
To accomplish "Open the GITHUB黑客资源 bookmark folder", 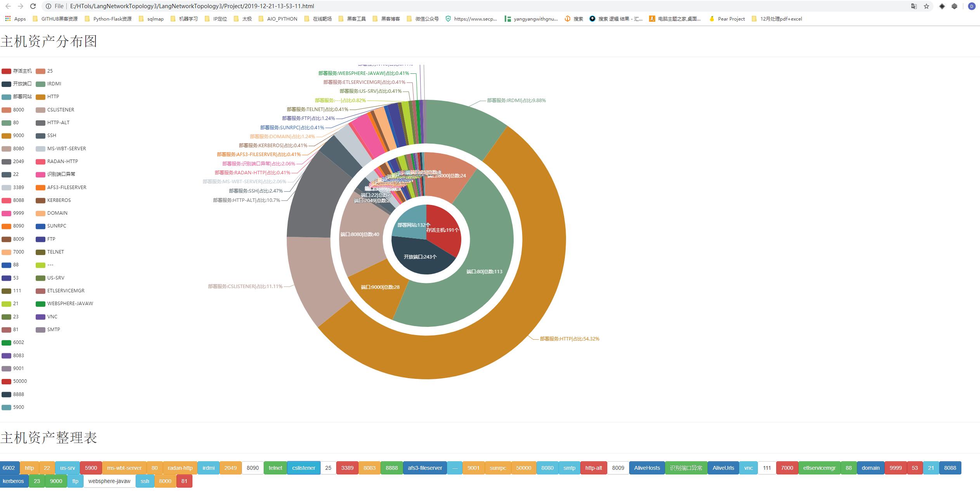I will [x=55, y=19].
